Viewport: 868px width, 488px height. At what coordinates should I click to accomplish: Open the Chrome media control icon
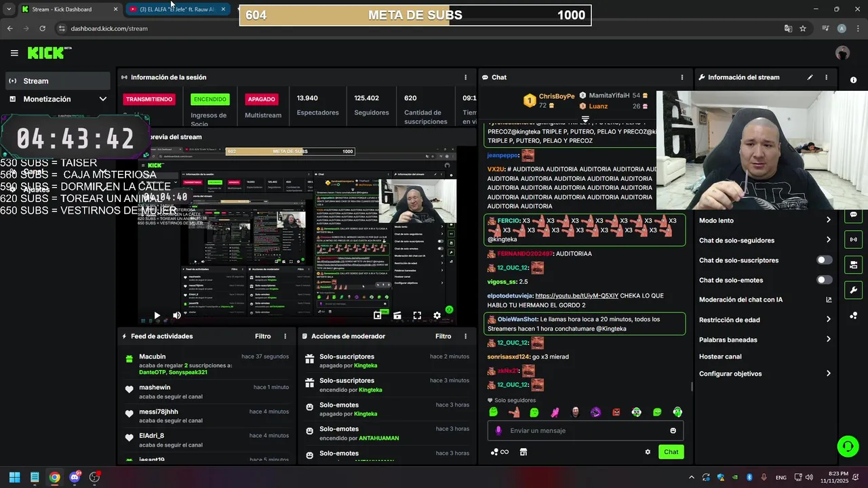click(825, 28)
